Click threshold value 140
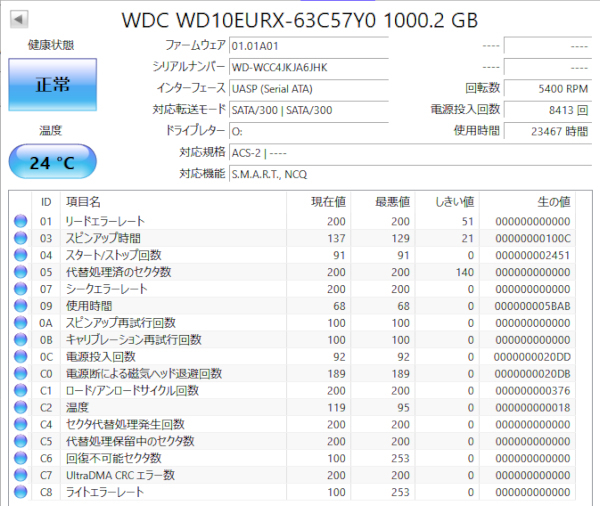Image resolution: width=600 pixels, height=506 pixels. (x=465, y=272)
